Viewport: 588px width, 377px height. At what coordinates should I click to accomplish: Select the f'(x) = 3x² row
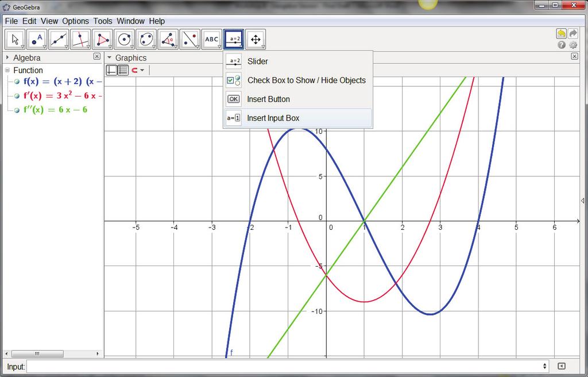tap(62, 96)
